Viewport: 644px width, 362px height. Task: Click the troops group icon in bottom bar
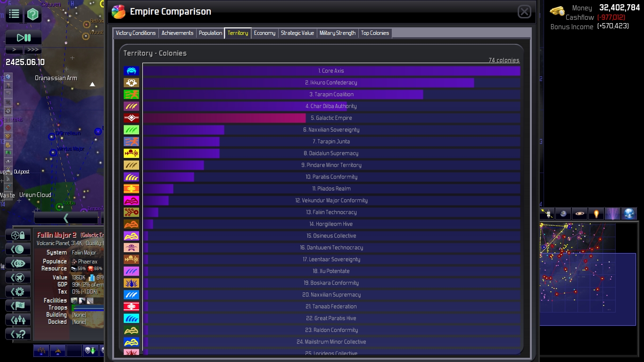click(41, 351)
